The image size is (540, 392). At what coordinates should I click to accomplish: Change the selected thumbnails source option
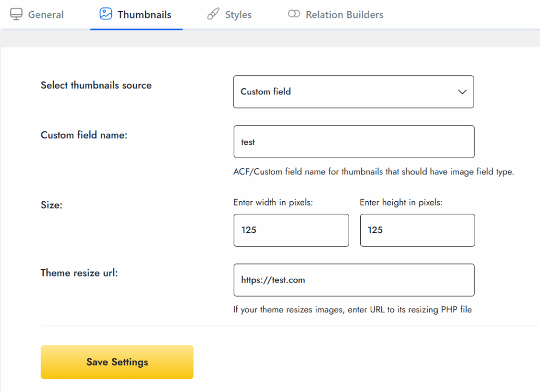click(x=353, y=92)
